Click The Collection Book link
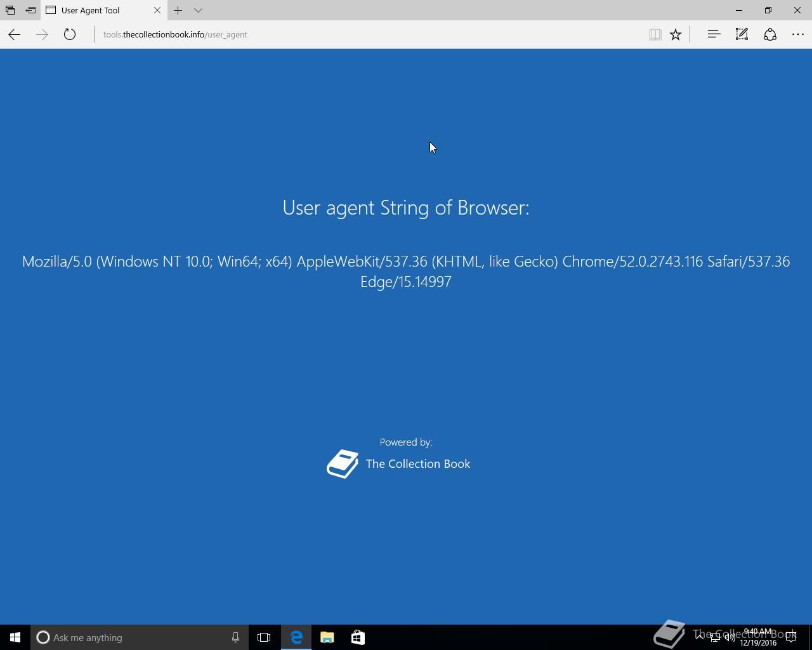The image size is (812, 650). click(x=418, y=464)
